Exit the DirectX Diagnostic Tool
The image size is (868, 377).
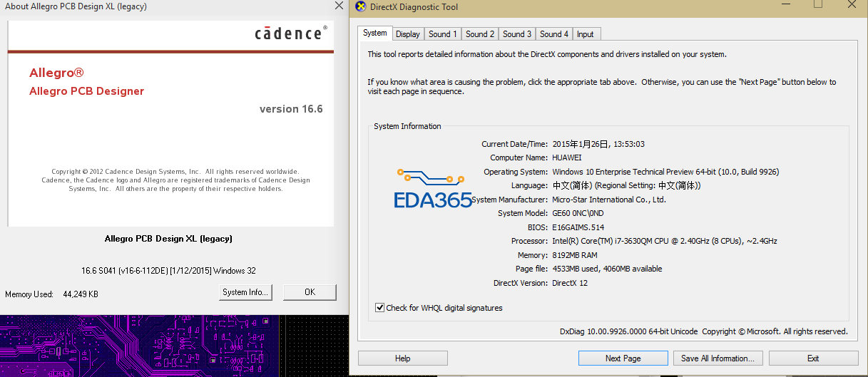pos(813,358)
